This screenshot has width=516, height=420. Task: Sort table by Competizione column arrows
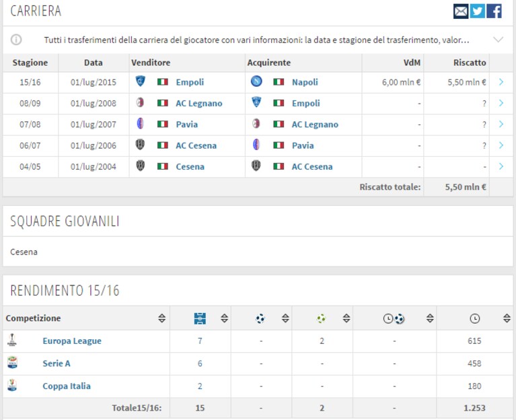point(161,318)
